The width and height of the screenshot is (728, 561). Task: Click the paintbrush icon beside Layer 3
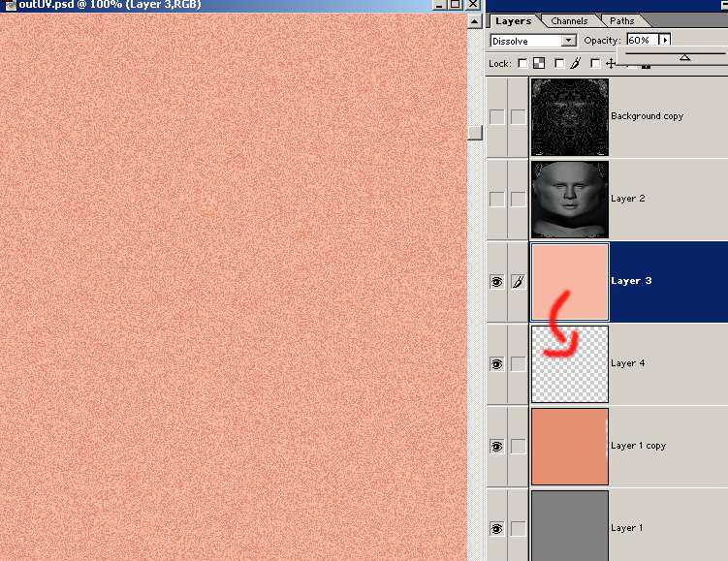point(519,282)
